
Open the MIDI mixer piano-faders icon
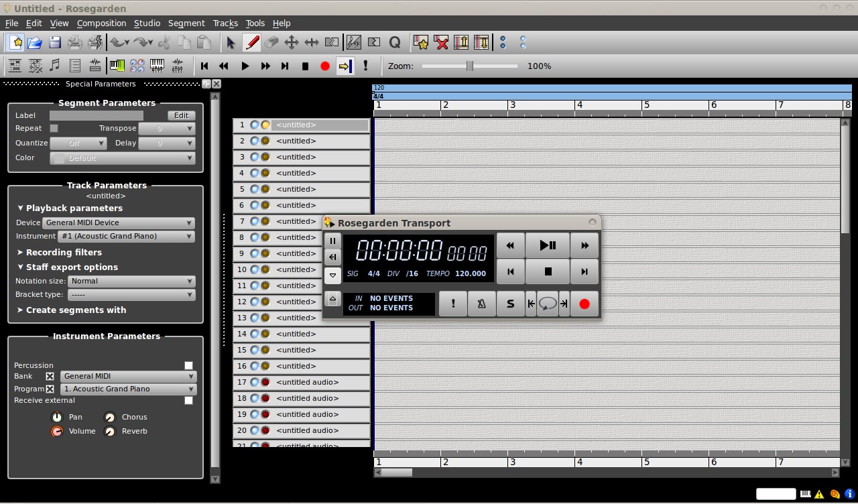pos(158,66)
